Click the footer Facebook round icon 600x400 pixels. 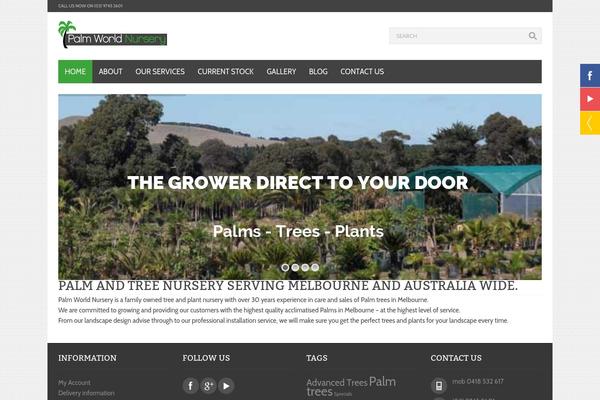point(190,385)
